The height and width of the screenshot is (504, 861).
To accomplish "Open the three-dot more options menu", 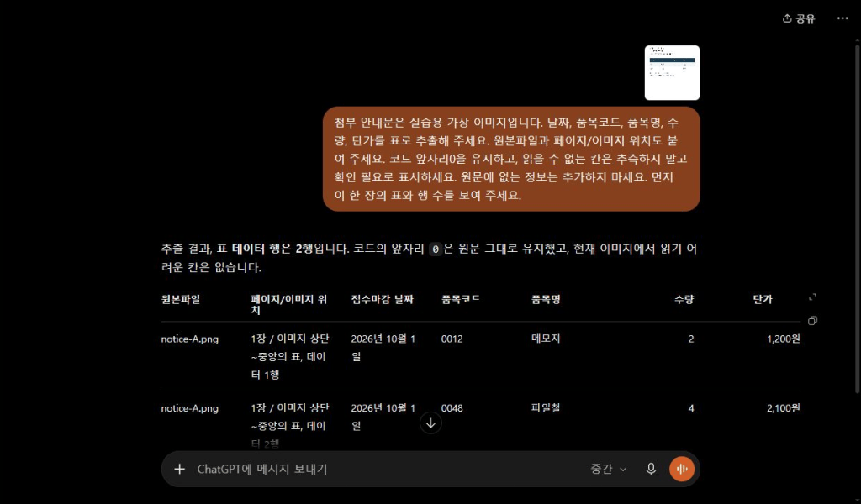I will click(x=843, y=18).
